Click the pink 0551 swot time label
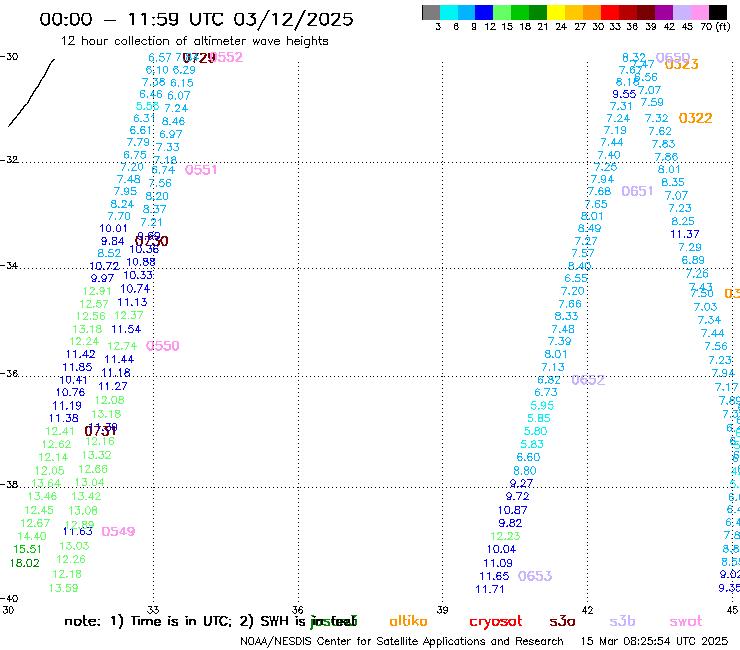The image size is (740, 650). tap(201, 170)
